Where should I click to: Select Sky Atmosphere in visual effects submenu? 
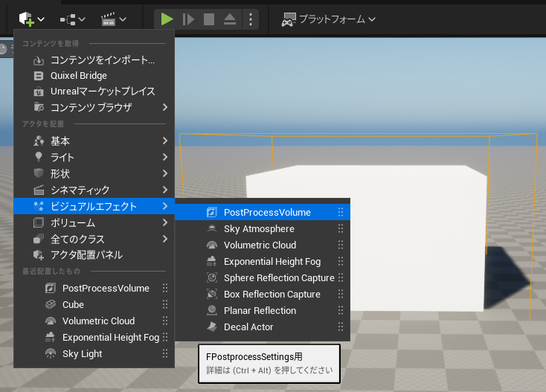click(258, 229)
